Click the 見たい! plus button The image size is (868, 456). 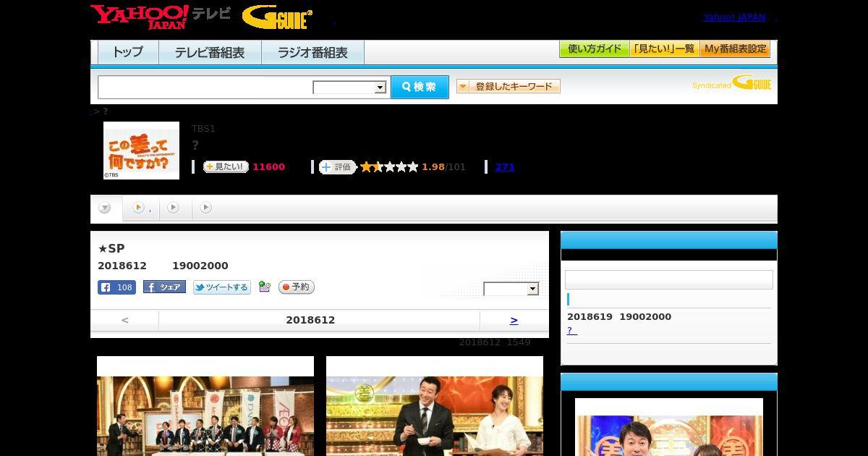(x=226, y=167)
